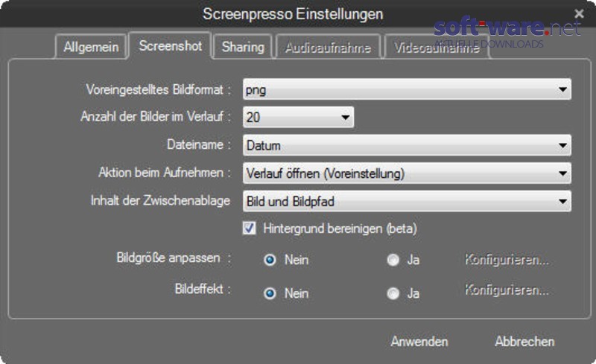
Task: Open the Sharing tab
Action: 243,47
